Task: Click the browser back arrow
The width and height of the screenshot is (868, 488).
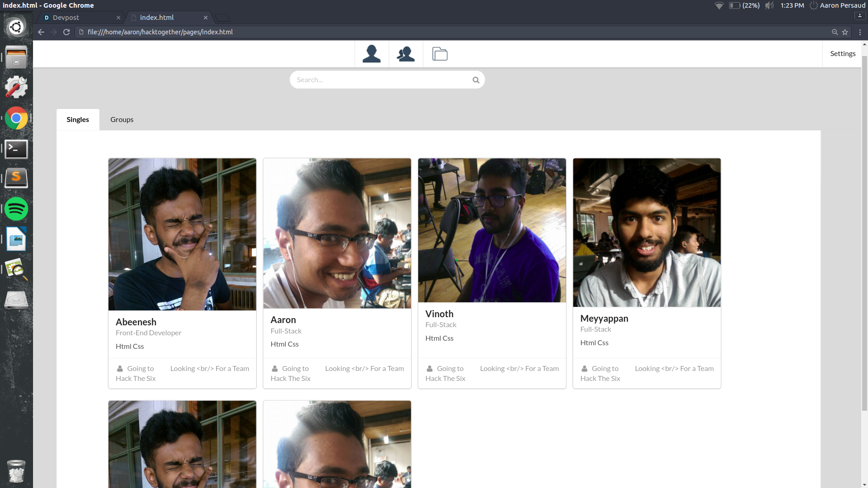Action: [x=41, y=32]
